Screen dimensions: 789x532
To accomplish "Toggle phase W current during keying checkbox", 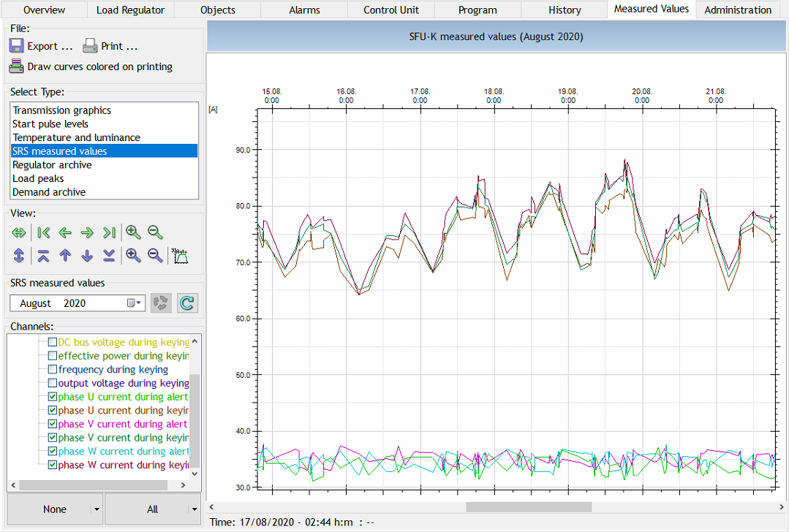I will tap(52, 465).
